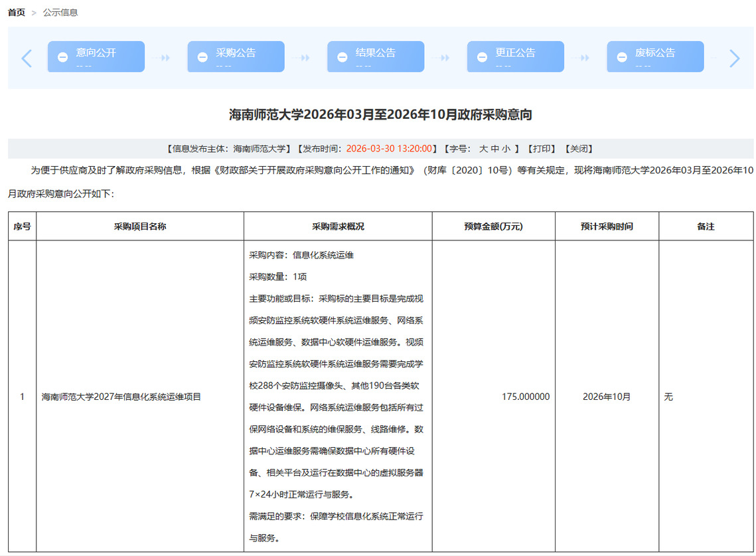
Task: Click the left carousel arrow
Action: tap(27, 58)
